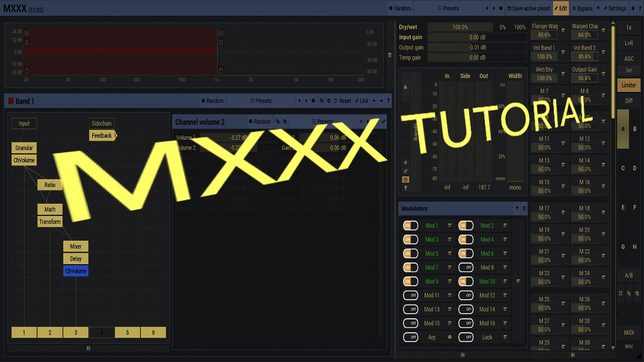Viewport: 644px width, 362px height.
Task: Adjust the Output gain slider
Action: point(477,48)
